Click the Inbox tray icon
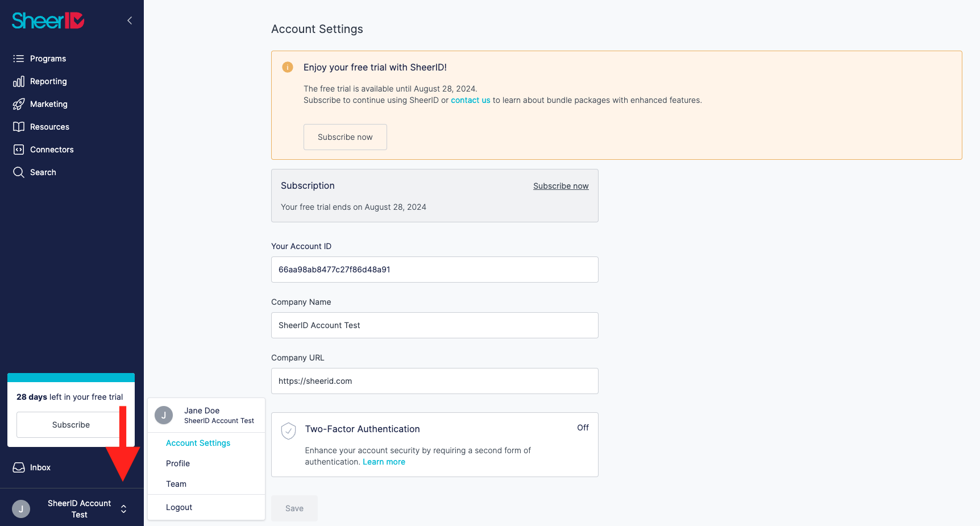 (19, 467)
